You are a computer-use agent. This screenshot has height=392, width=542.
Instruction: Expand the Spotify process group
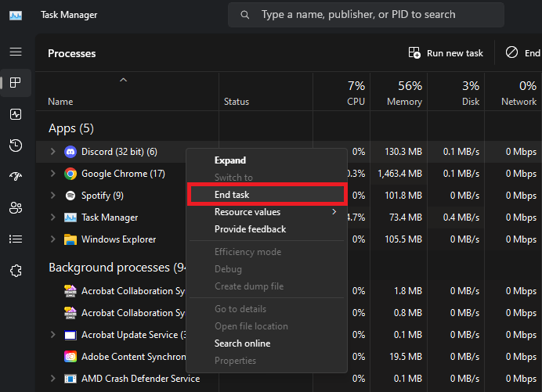coord(53,196)
